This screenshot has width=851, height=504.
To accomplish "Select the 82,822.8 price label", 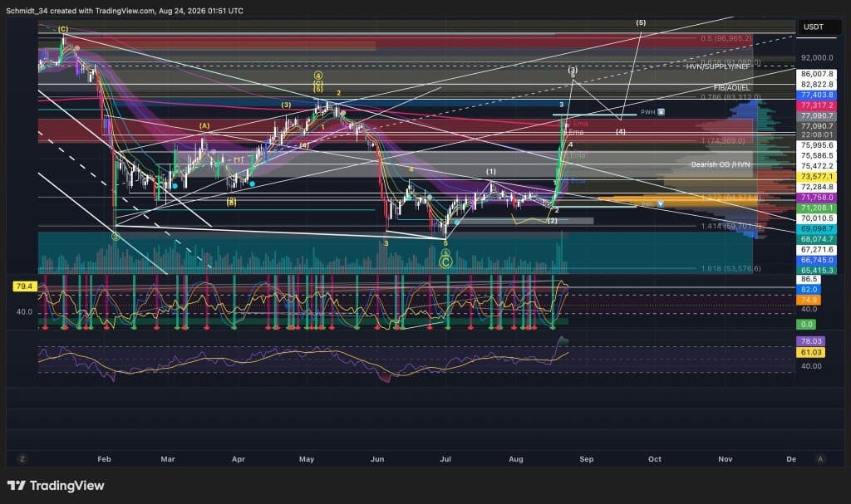I will click(x=817, y=85).
